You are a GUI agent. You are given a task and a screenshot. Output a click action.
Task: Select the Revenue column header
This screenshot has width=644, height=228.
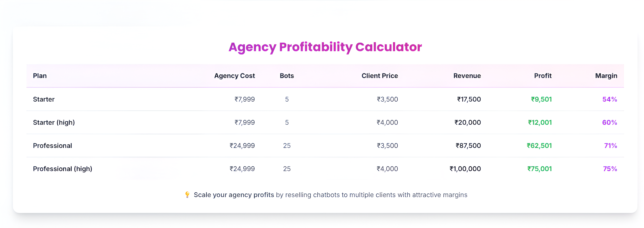467,76
